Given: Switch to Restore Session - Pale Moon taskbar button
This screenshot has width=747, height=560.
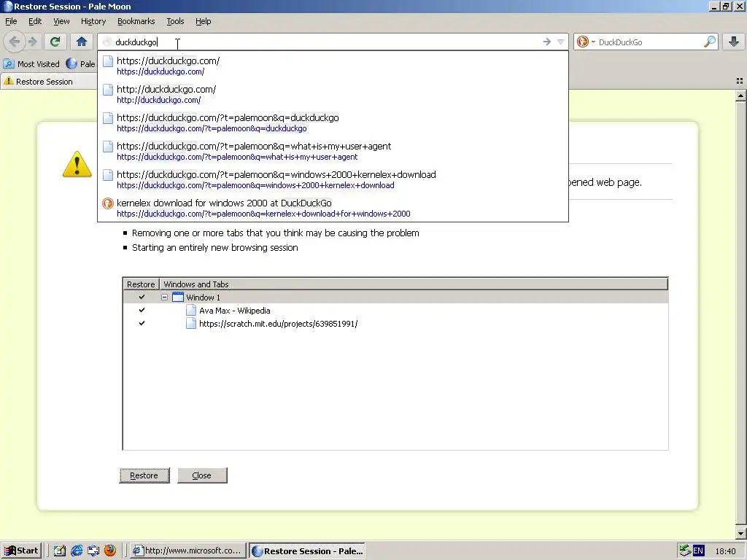Looking at the screenshot, I should pyautogui.click(x=308, y=551).
